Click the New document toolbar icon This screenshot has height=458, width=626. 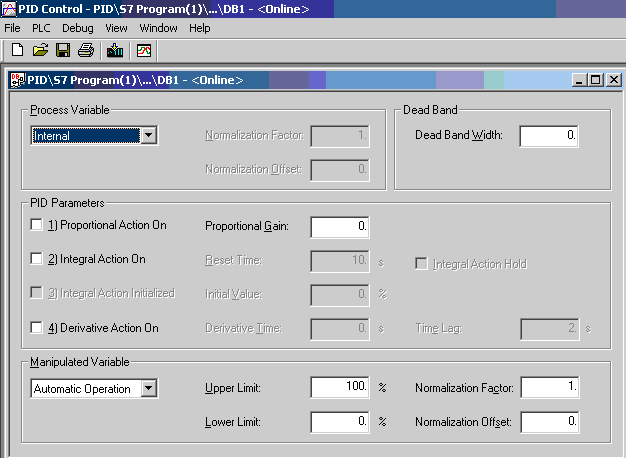pyautogui.click(x=17, y=50)
